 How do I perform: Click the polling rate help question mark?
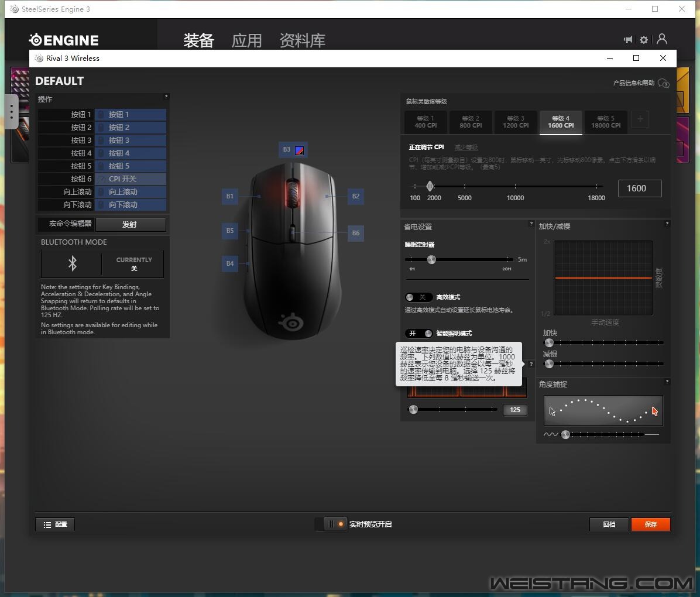pyautogui.click(x=531, y=365)
